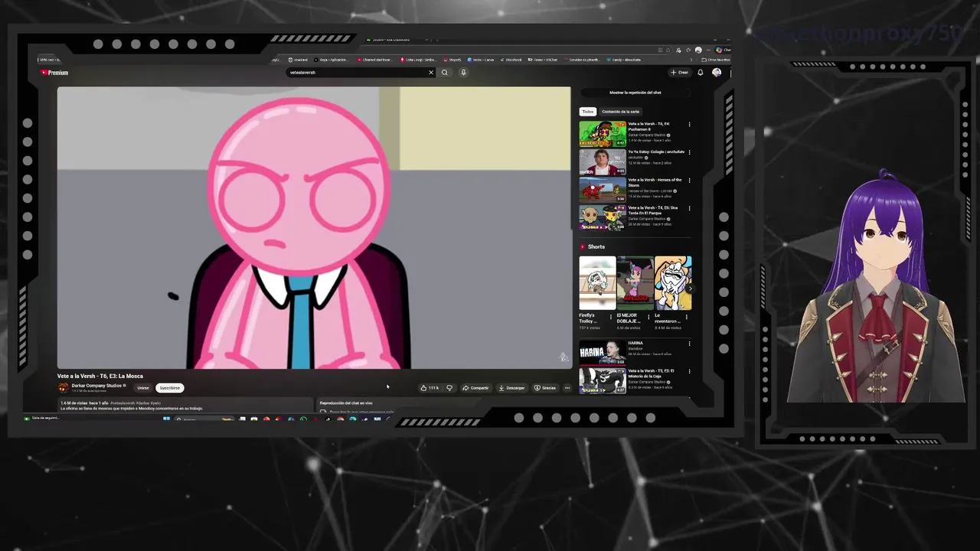
Task: Click the Descargar button
Action: point(511,388)
